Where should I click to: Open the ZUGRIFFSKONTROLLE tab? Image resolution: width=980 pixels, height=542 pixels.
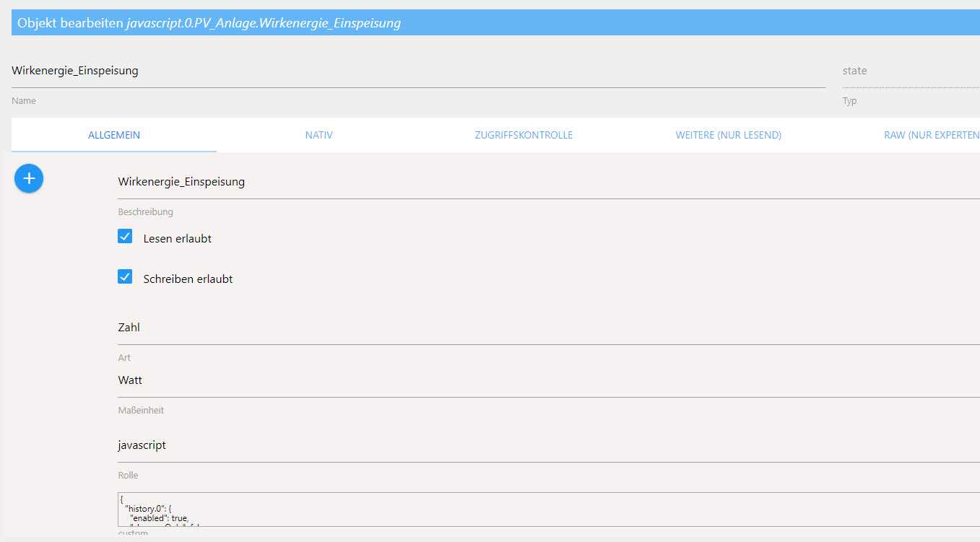(x=524, y=135)
